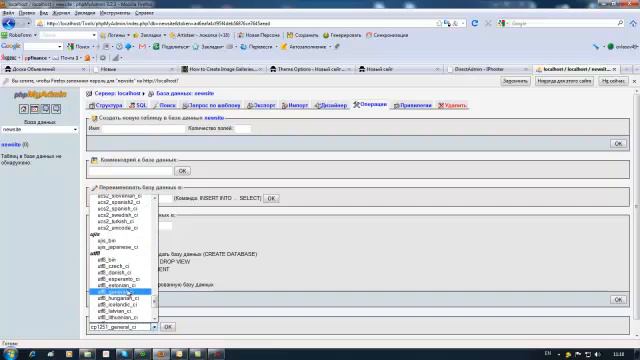The width and height of the screenshot is (640, 360).
Task: Click the fourth sidebar icon under phpMyAdmin logo
Action: (56, 109)
